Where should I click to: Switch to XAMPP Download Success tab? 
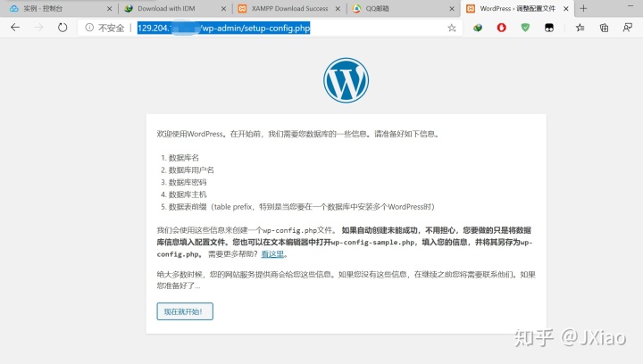pyautogui.click(x=289, y=8)
